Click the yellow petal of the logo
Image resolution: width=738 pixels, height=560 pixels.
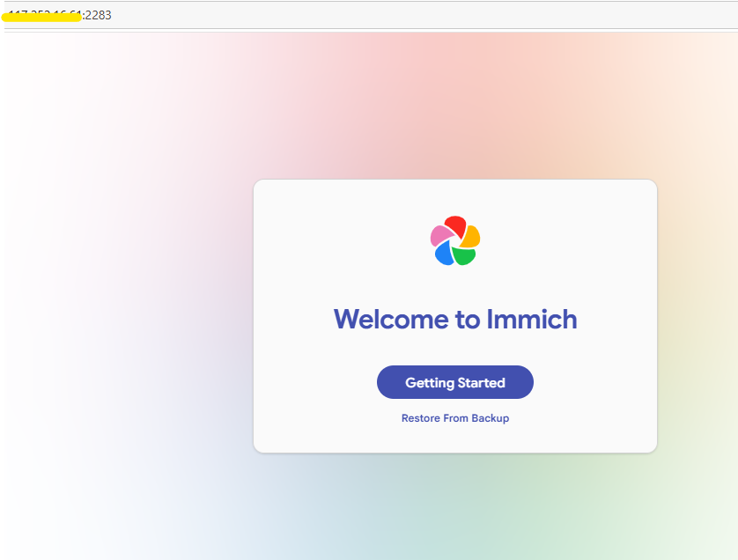click(471, 237)
